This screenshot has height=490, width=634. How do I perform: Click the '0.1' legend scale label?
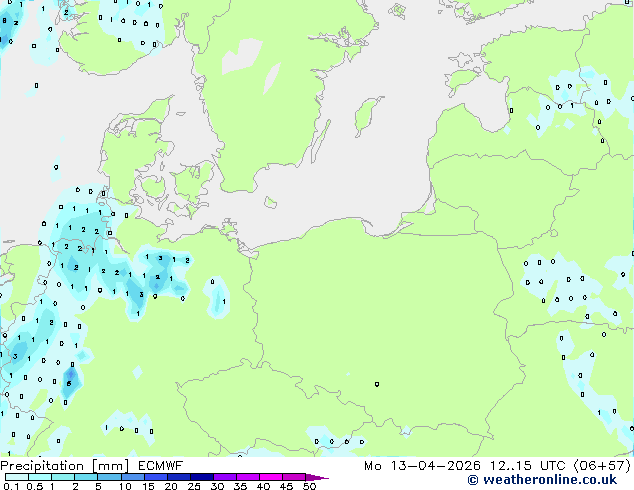11,486
